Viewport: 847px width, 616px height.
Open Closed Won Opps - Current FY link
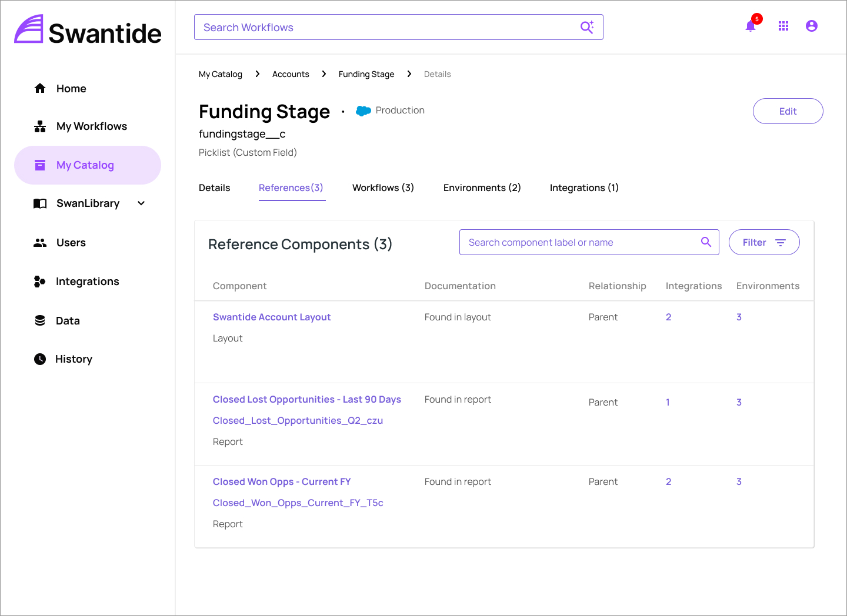coord(282,481)
